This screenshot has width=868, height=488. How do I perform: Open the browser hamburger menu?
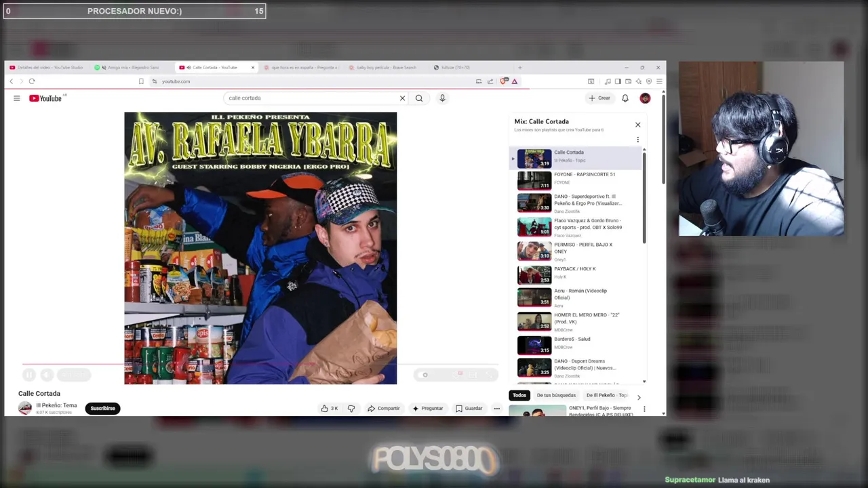tap(659, 81)
